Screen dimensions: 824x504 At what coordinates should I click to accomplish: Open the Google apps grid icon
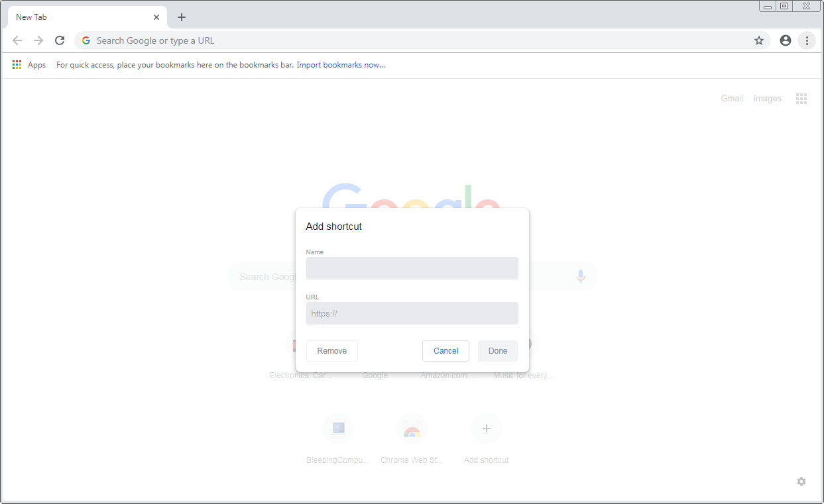[801, 99]
